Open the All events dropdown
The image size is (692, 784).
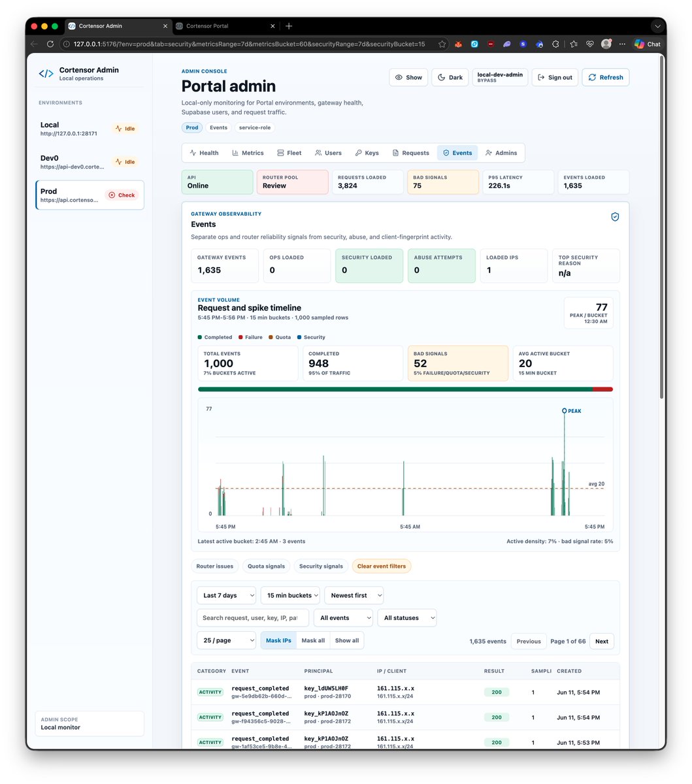[343, 617]
